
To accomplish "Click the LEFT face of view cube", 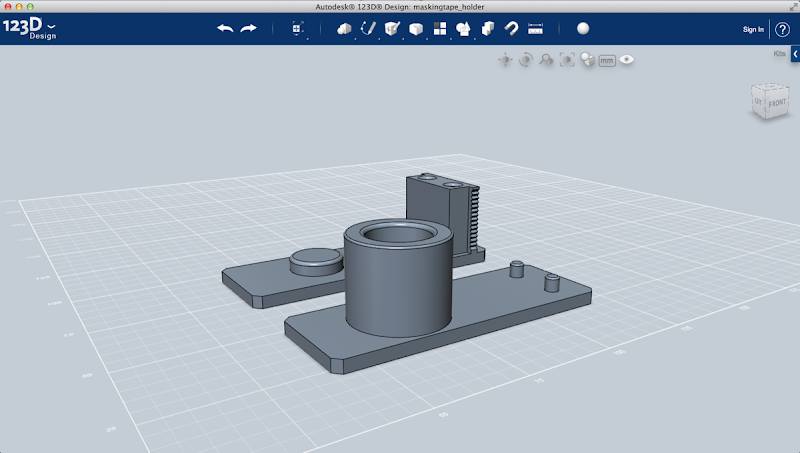I will point(758,102).
